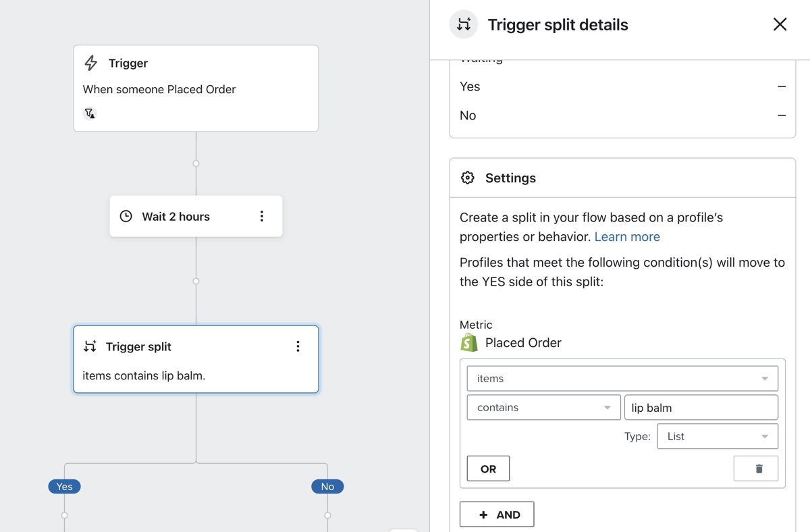Edit the lip balm value field
Viewport: 810px width, 532px height.
tap(701, 407)
